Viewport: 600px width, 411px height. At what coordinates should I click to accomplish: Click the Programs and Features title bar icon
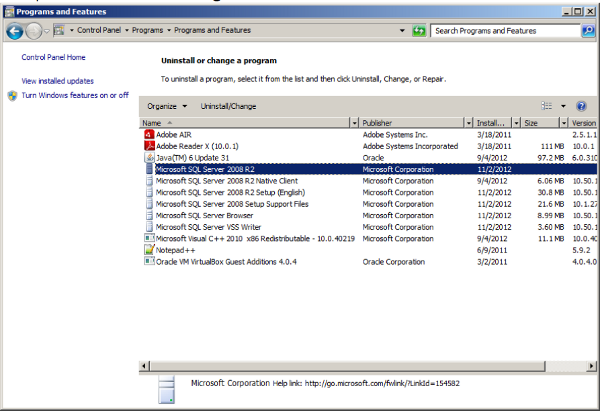coord(10,11)
